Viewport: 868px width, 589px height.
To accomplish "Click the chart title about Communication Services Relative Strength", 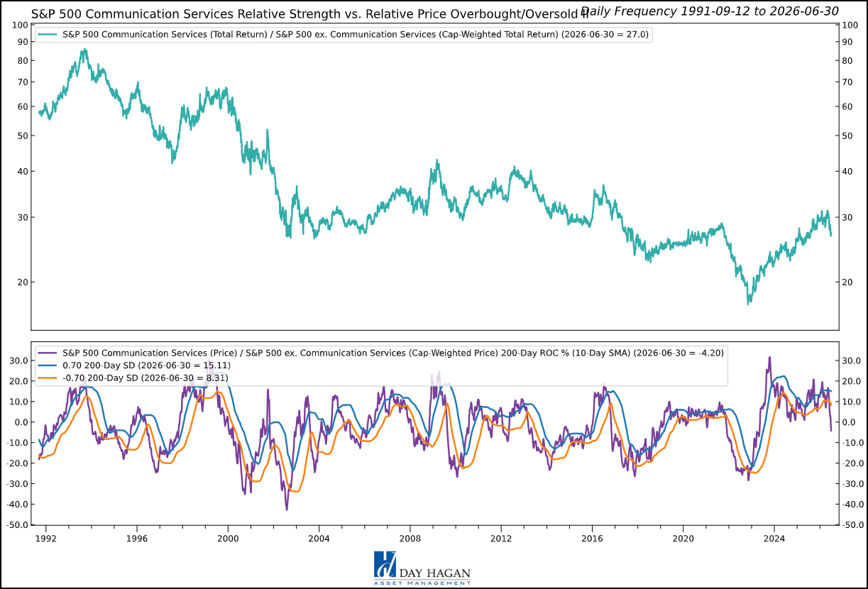I will tap(309, 13).
